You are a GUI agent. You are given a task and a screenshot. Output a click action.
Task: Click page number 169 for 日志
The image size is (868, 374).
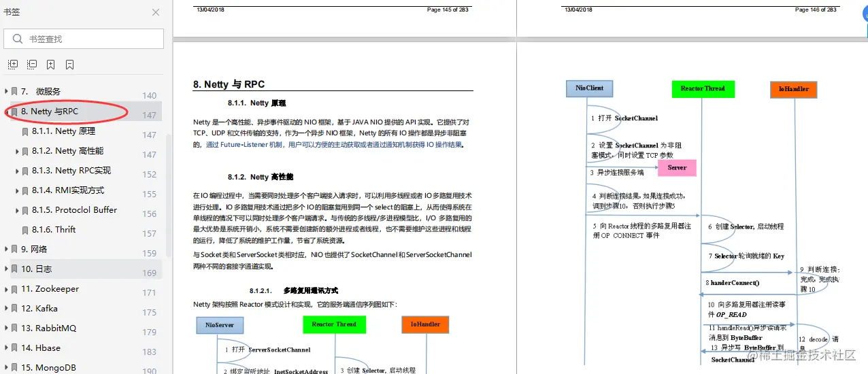[x=150, y=273]
